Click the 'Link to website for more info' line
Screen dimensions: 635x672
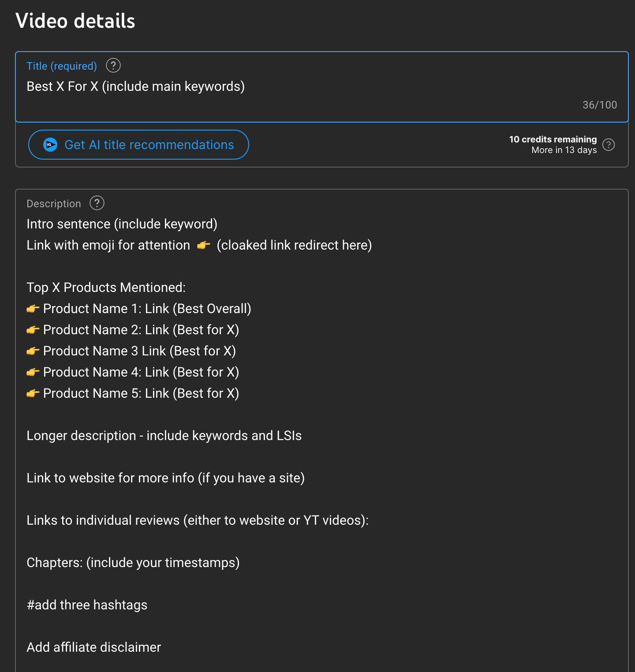click(166, 478)
